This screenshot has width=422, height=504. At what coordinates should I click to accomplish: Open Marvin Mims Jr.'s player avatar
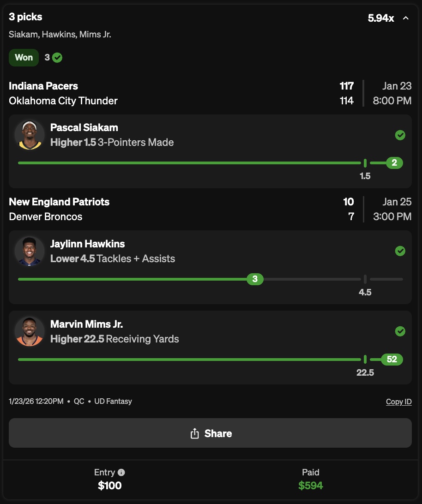click(30, 331)
